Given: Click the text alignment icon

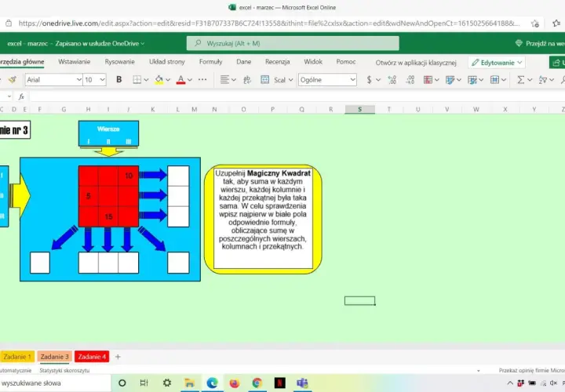Looking at the screenshot, I should pyautogui.click(x=224, y=79).
